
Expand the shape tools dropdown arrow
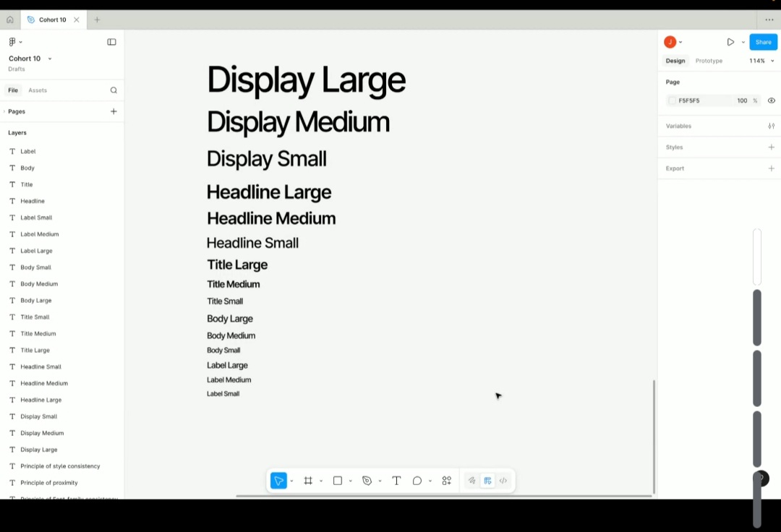(x=350, y=481)
